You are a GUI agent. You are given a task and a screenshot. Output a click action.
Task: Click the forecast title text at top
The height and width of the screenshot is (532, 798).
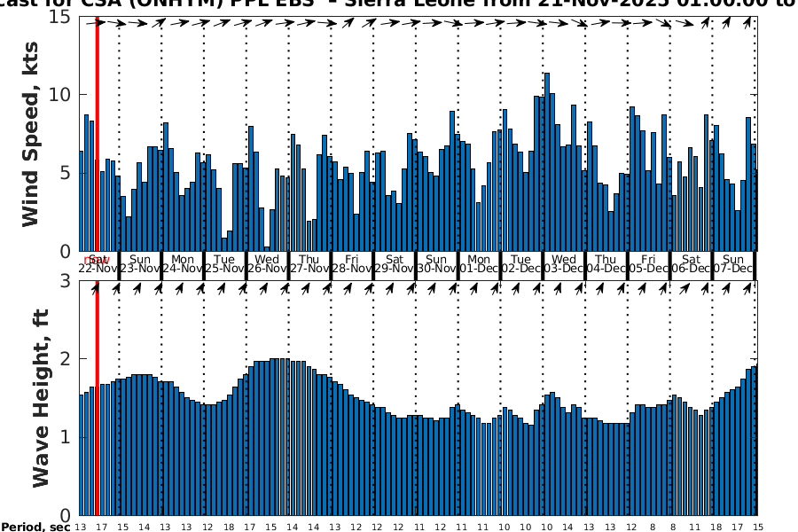[399, 4]
